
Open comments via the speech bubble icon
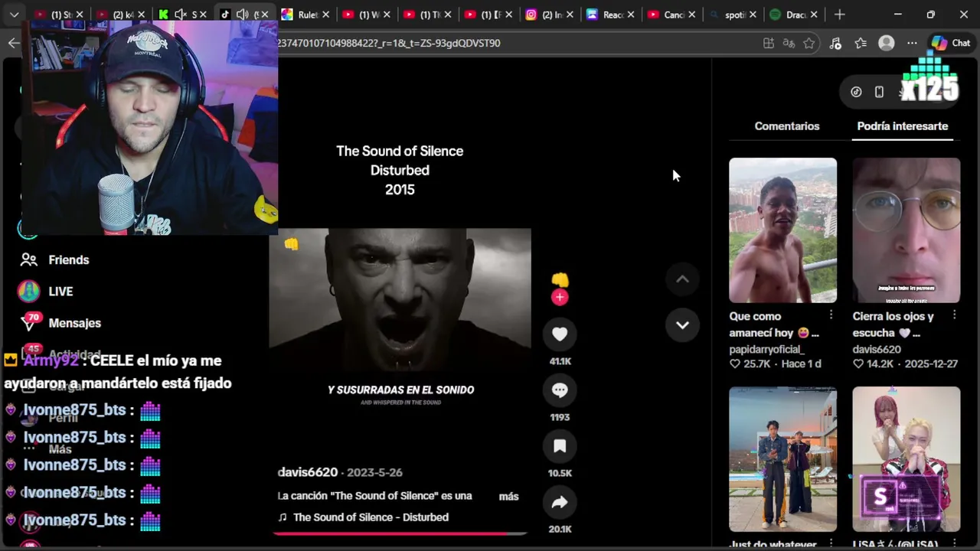pos(560,390)
